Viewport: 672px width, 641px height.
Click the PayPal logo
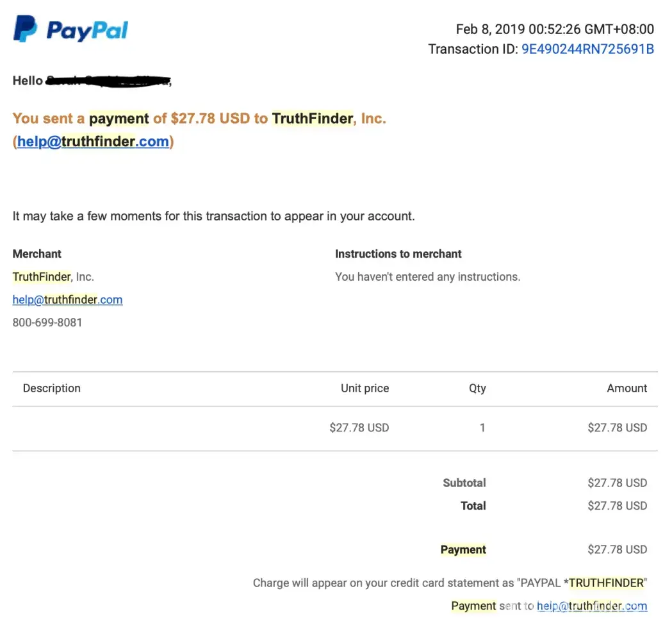coord(71,30)
